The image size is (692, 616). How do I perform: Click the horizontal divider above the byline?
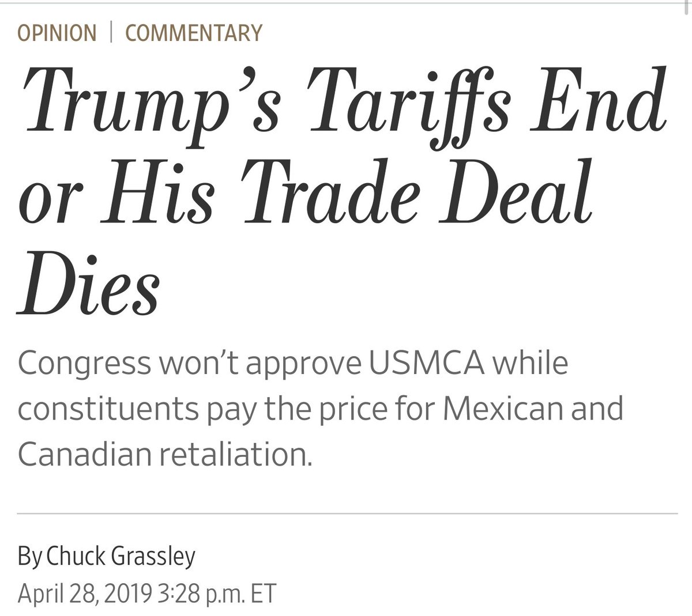click(347, 512)
